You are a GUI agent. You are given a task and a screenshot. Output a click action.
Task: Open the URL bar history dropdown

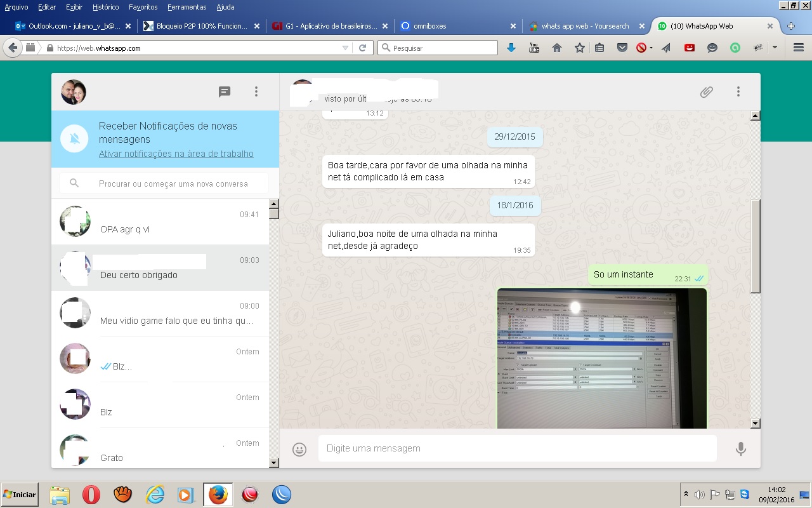click(x=345, y=48)
